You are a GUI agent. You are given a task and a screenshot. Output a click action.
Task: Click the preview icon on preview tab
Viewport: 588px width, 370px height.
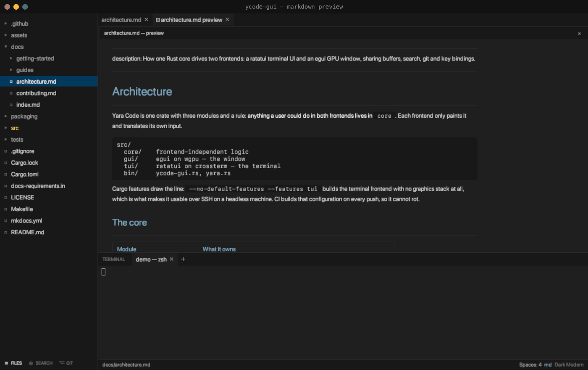coord(158,20)
